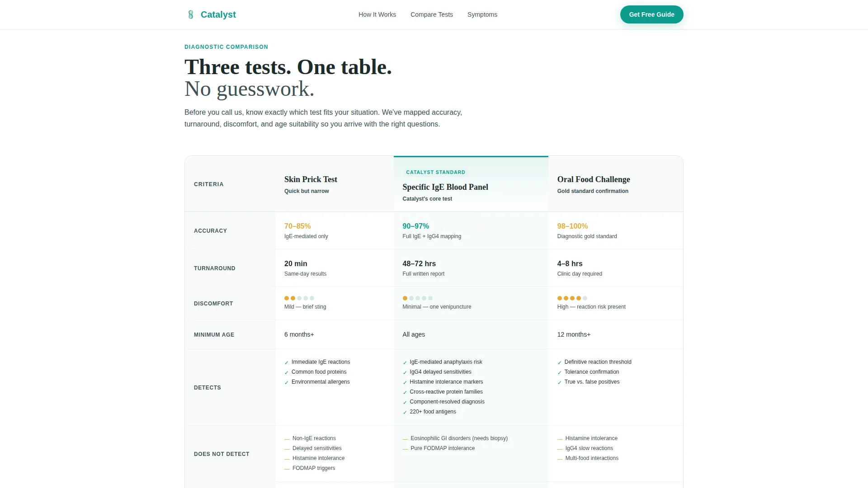Click the Turnaround row label
Image resolution: width=868 pixels, height=488 pixels.
pos(214,268)
